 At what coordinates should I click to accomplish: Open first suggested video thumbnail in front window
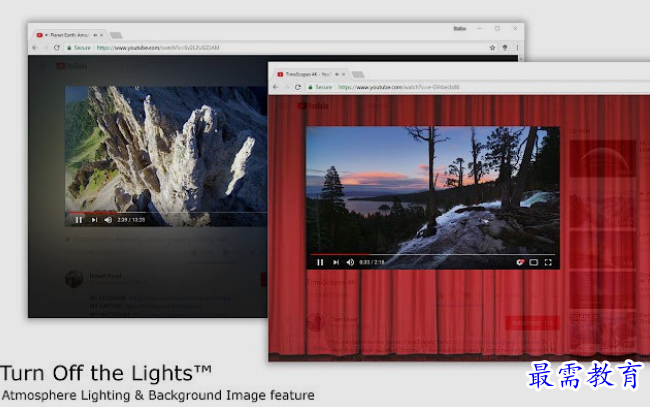(603, 158)
